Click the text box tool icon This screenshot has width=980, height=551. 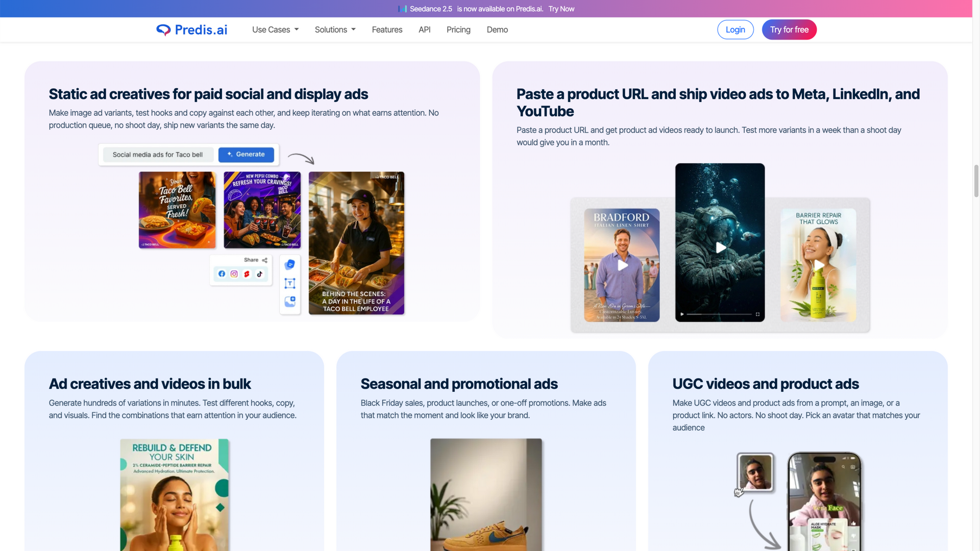pos(290,283)
